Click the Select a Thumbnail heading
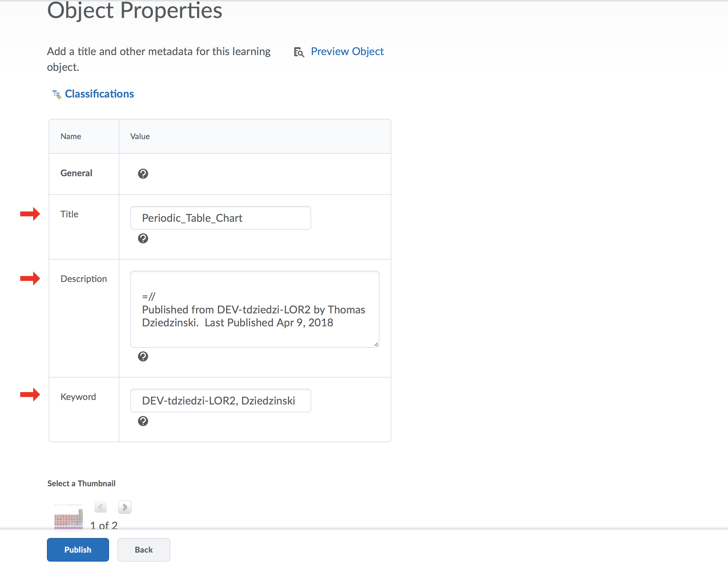 click(81, 483)
